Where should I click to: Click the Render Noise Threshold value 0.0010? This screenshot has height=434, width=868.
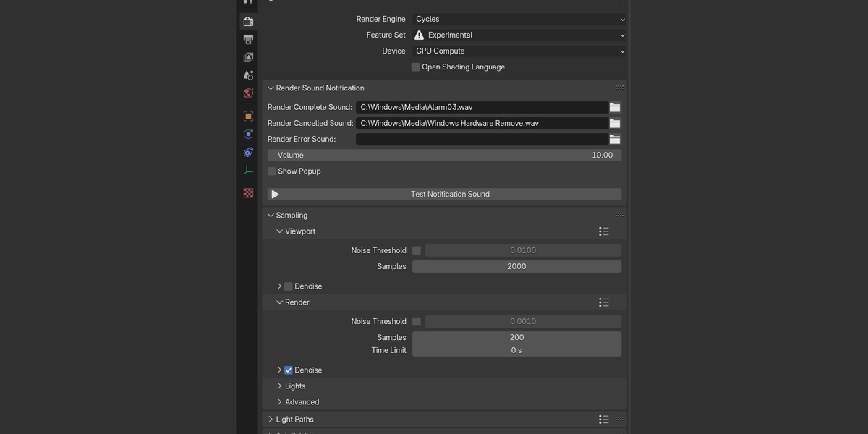click(523, 321)
